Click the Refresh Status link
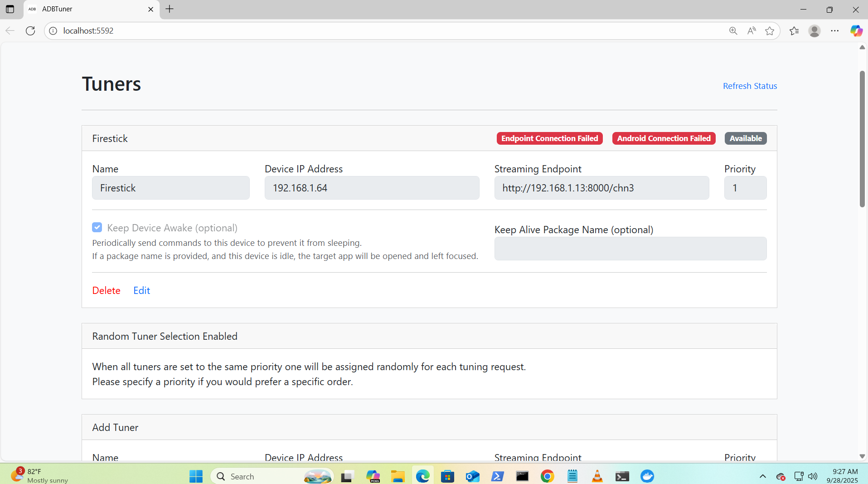This screenshot has width=868, height=484. (x=750, y=86)
